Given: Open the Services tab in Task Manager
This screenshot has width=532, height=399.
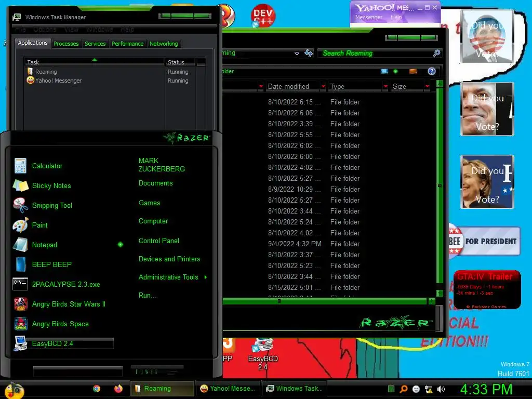Looking at the screenshot, I should 95,44.
